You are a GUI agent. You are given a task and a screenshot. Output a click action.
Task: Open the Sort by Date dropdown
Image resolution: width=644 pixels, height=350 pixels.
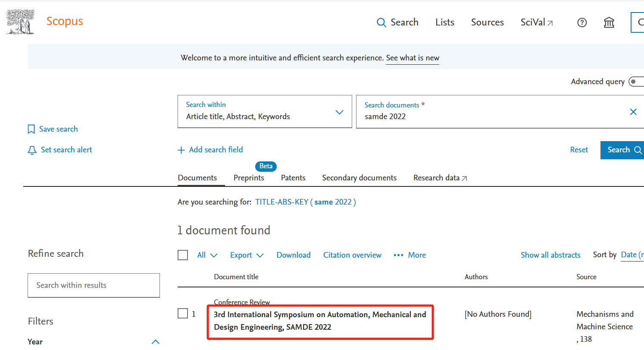(632, 255)
